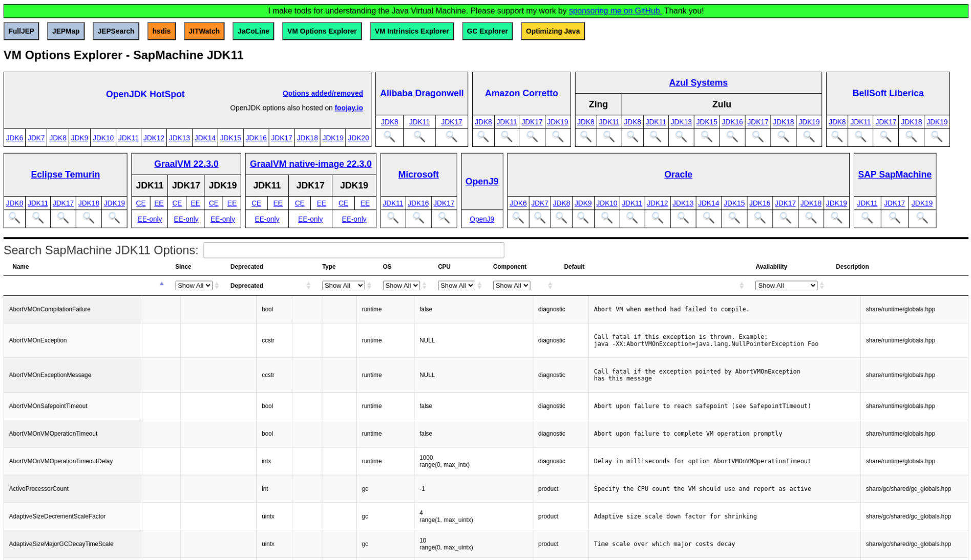Open Eclipse Temurin JDK19 magnifier icon
The image size is (971, 560).
click(x=114, y=218)
